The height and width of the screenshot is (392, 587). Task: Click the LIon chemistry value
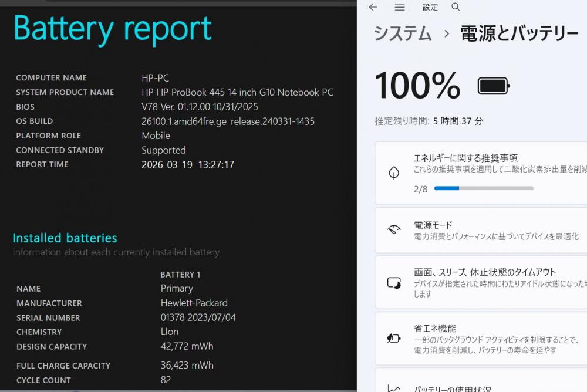[169, 332]
